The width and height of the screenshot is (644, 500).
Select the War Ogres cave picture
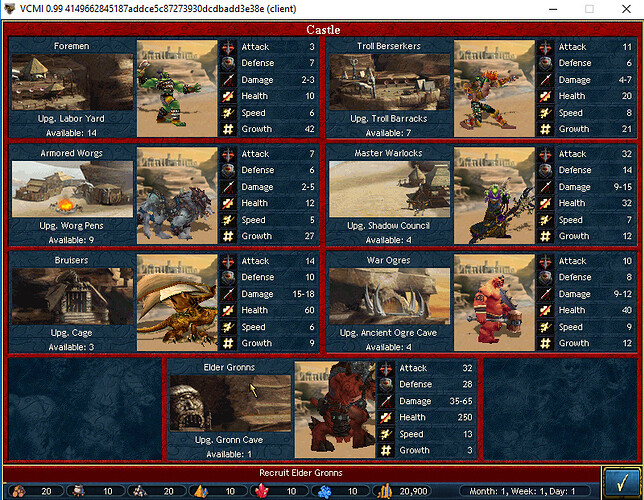point(389,296)
